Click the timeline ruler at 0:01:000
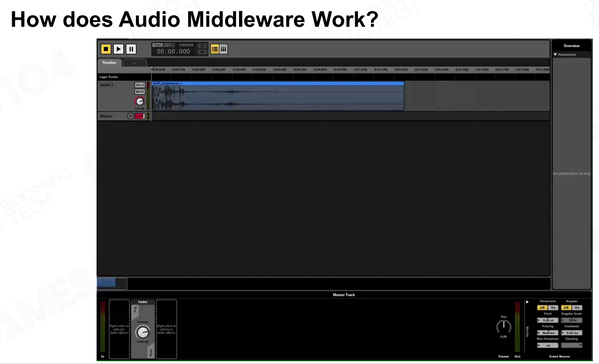Screen dimensions: 599x364 (x=360, y=70)
